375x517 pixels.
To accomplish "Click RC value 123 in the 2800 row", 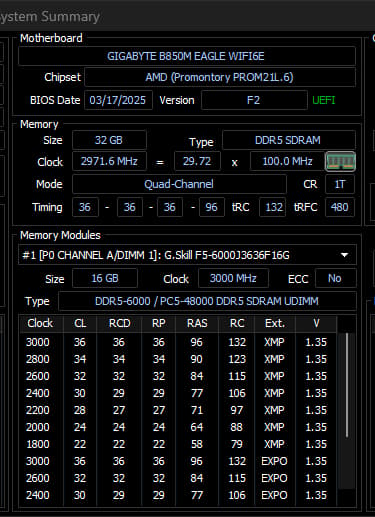I will click(237, 359).
